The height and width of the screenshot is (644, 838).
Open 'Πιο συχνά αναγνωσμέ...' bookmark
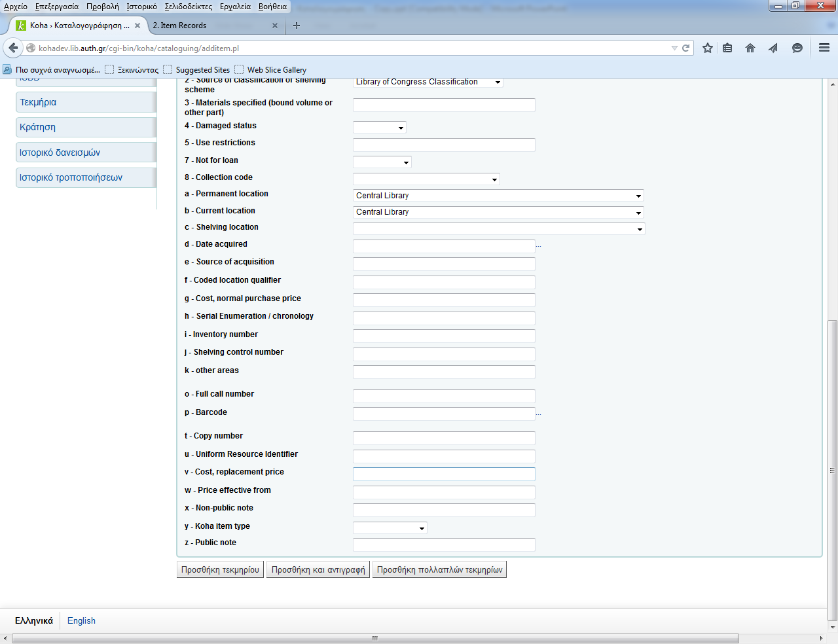[52, 69]
